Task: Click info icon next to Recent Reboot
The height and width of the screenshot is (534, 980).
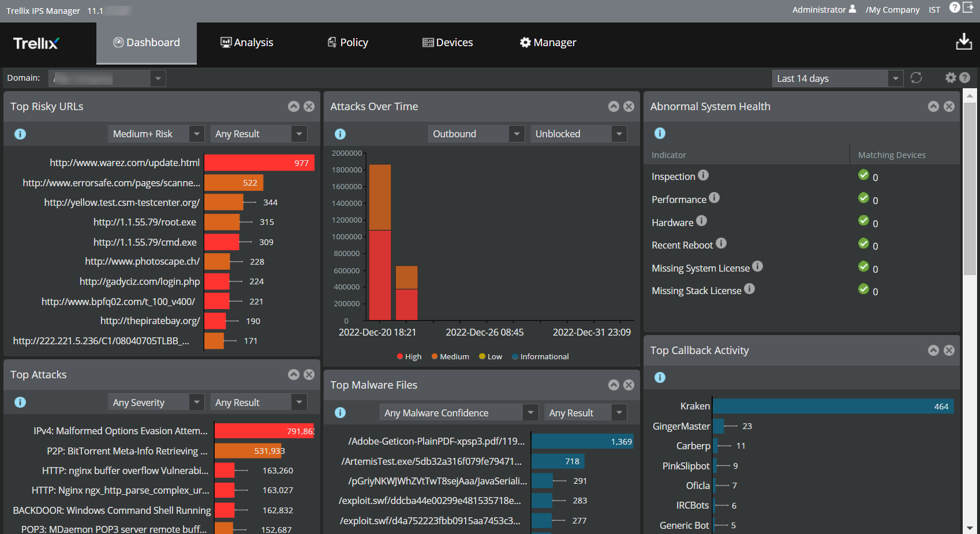Action: [721, 243]
